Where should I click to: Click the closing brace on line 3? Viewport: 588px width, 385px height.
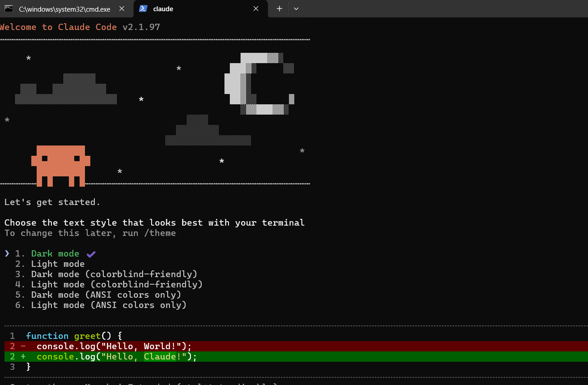[29, 367]
